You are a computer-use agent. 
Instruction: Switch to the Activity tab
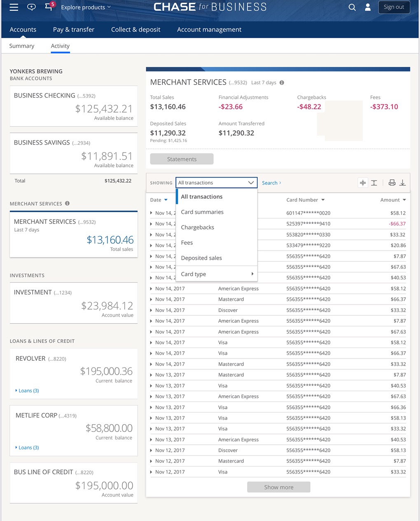(x=60, y=46)
